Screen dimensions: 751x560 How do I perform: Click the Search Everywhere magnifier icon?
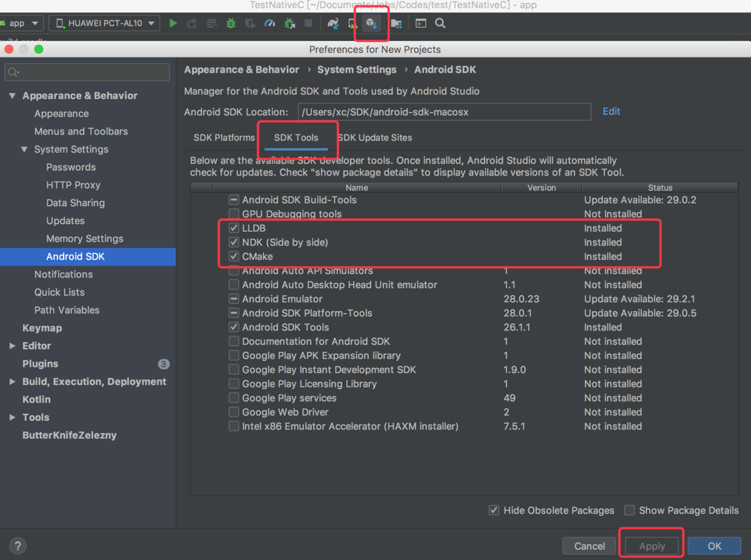[x=440, y=24]
